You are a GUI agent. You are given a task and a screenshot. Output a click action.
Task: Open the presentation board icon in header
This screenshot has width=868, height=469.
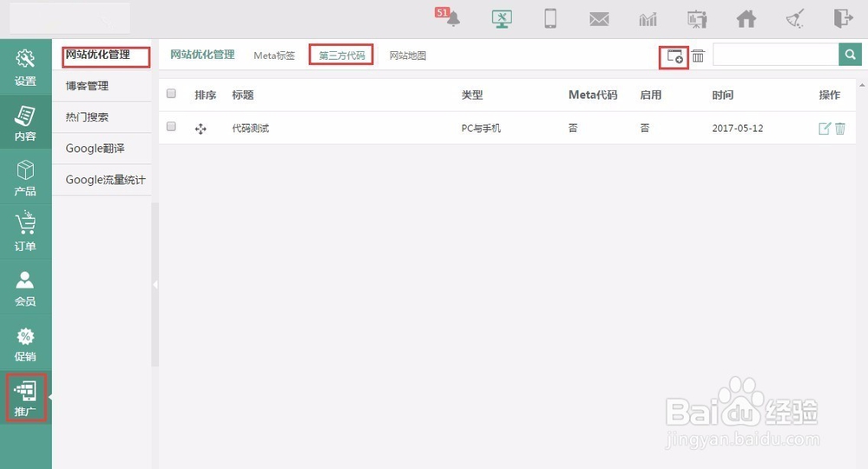[x=697, y=19]
